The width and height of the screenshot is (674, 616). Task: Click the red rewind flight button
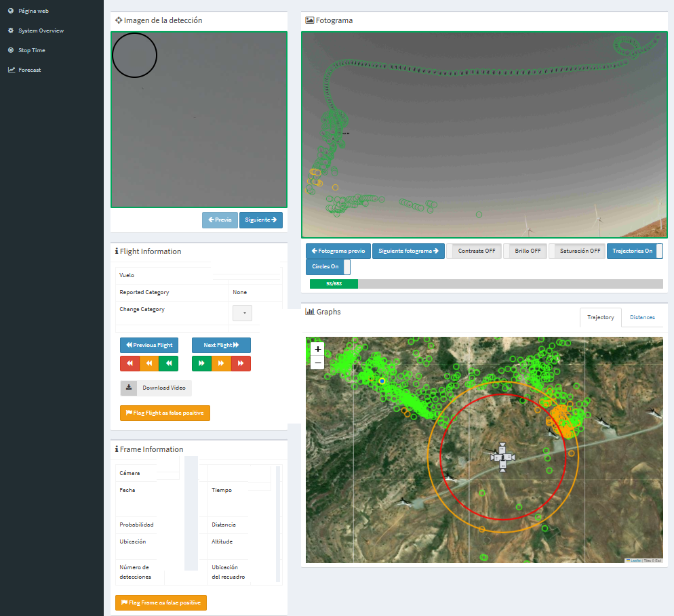pyautogui.click(x=130, y=364)
